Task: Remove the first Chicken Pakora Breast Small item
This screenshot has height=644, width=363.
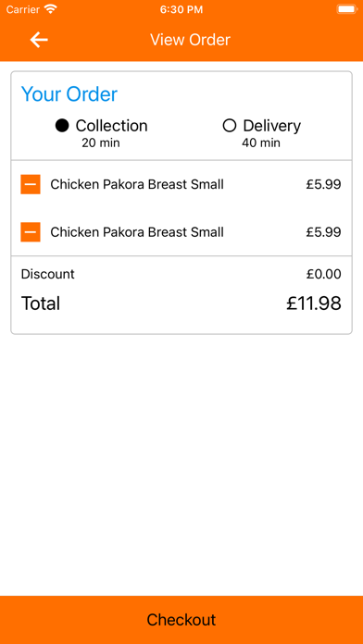Action: coord(31,184)
